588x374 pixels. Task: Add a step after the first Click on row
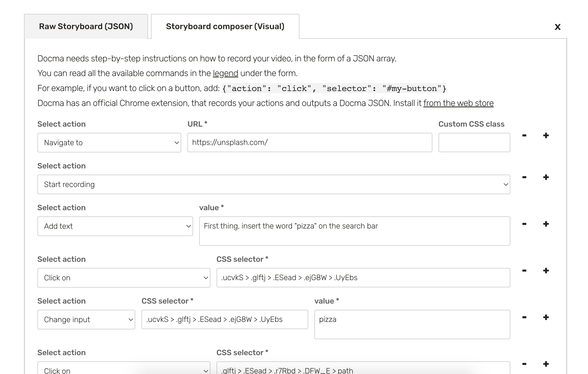pos(546,271)
